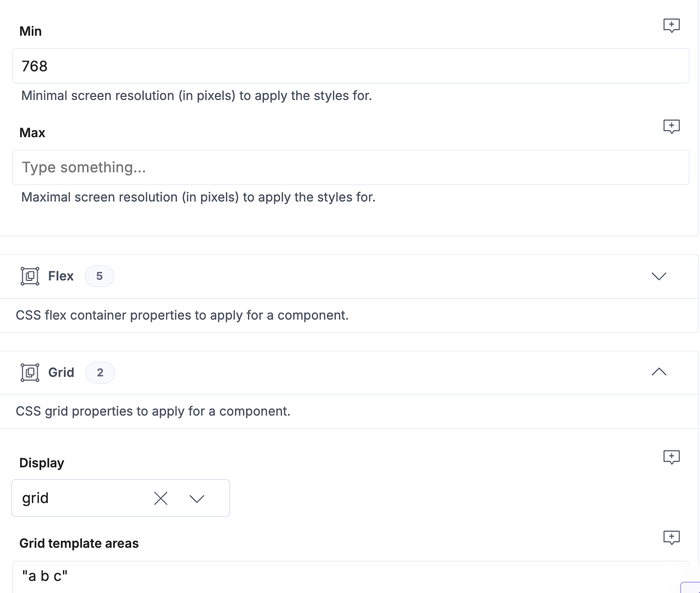Click the CSS grid properties description

153,411
